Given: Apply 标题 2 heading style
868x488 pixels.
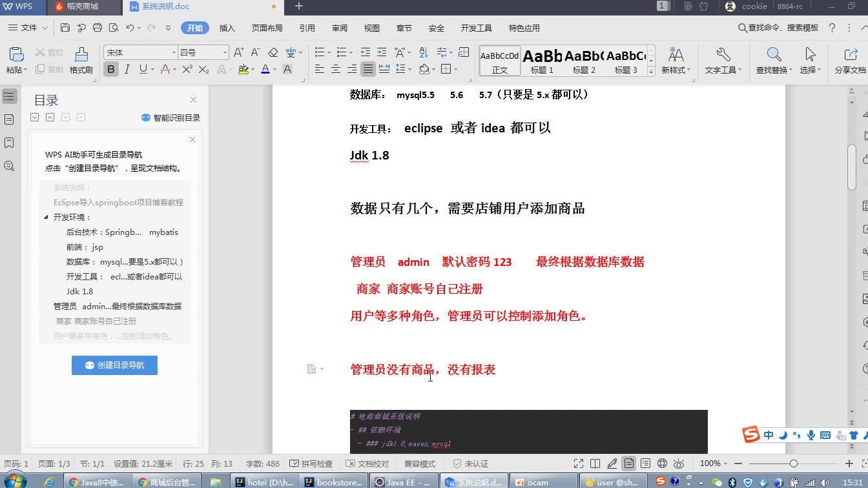Looking at the screenshot, I should pos(584,61).
